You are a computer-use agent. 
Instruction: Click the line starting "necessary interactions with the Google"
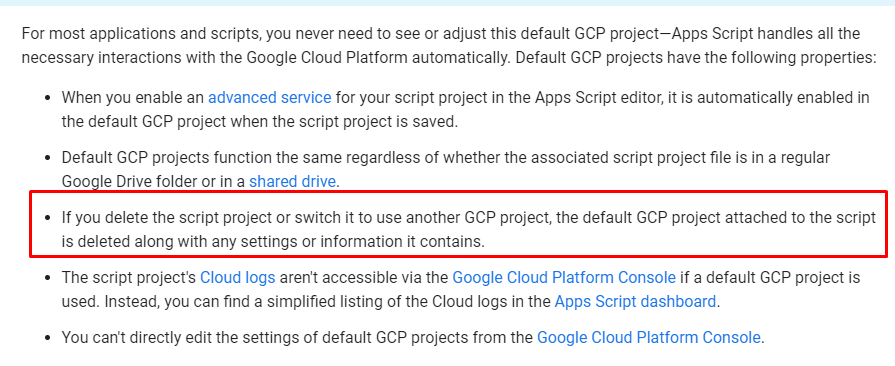(x=449, y=58)
